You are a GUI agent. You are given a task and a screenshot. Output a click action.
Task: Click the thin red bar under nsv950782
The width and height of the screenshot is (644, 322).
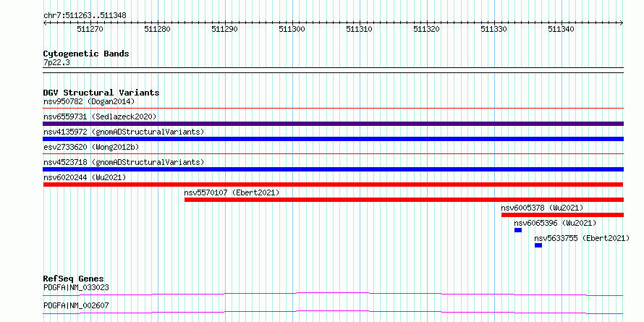(x=334, y=109)
